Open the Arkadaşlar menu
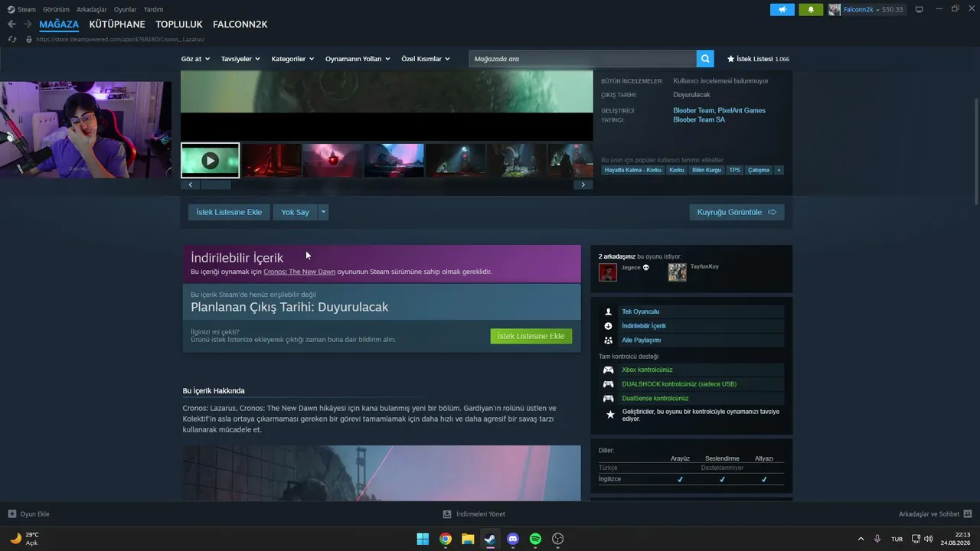Image resolution: width=980 pixels, height=551 pixels. tap(92, 9)
